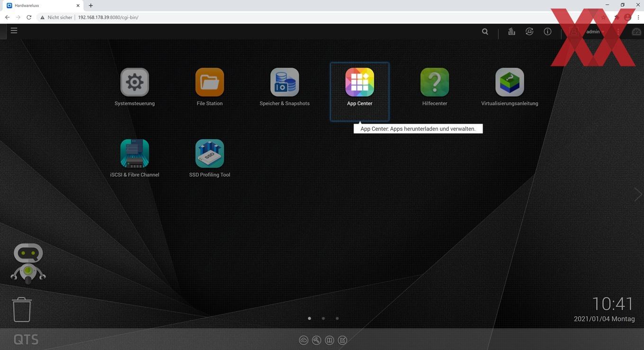
Task: Open background tasks stack icon
Action: [x=511, y=32]
